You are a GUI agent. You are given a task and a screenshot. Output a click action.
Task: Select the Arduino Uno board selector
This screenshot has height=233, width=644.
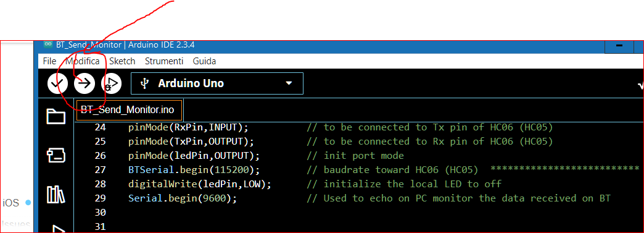pyautogui.click(x=217, y=83)
